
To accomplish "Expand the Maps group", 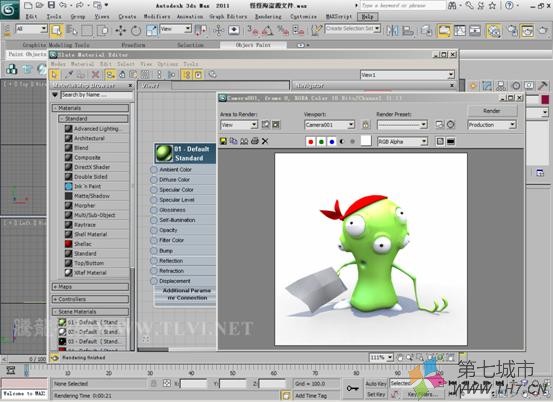I will point(91,287).
